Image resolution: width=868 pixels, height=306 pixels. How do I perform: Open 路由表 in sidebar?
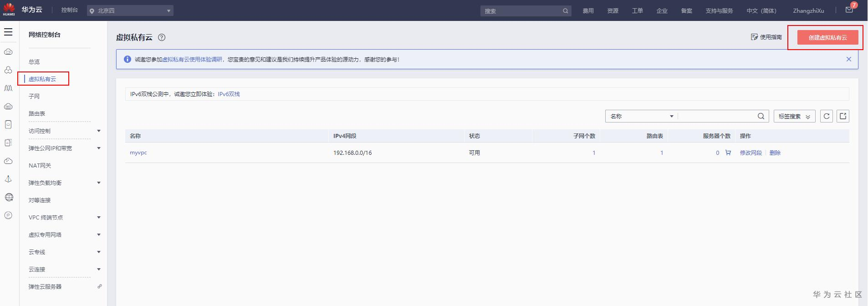click(x=37, y=113)
